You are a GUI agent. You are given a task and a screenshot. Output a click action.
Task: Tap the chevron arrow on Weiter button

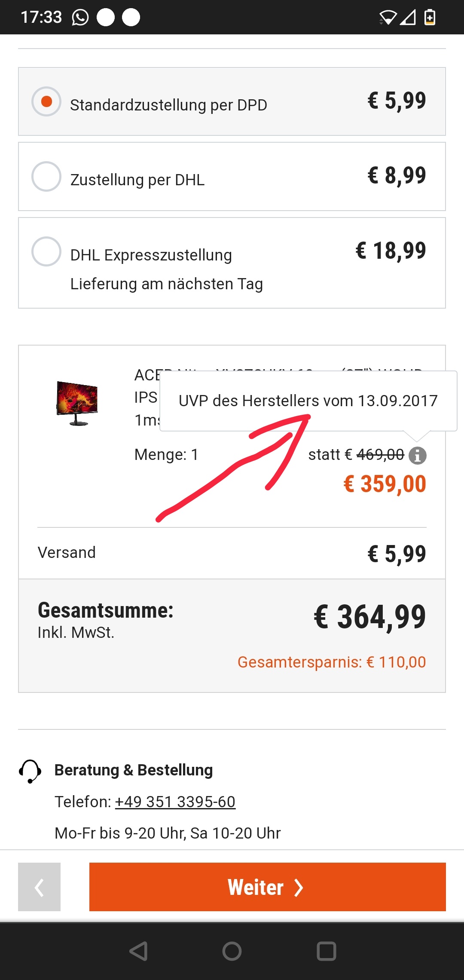point(299,887)
